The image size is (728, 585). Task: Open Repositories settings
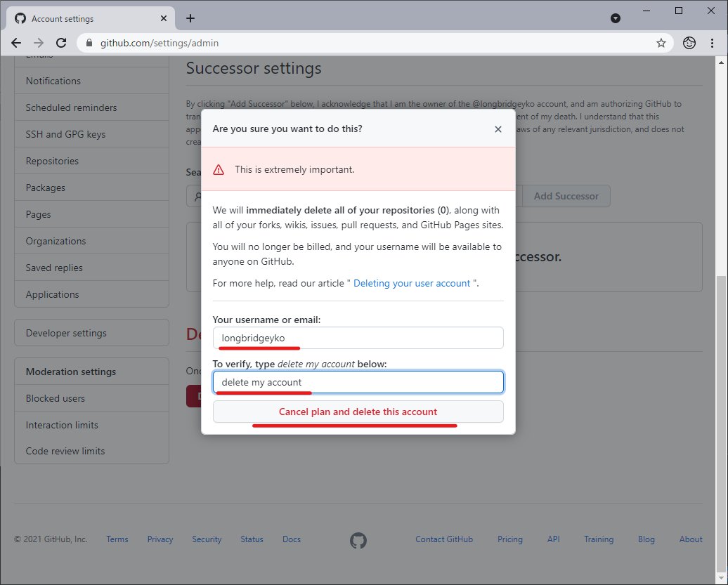(91, 161)
